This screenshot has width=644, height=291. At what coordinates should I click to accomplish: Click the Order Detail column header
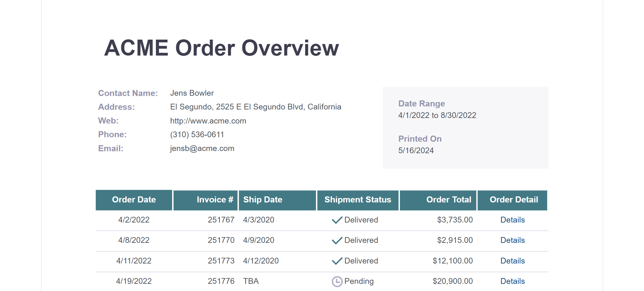click(514, 200)
